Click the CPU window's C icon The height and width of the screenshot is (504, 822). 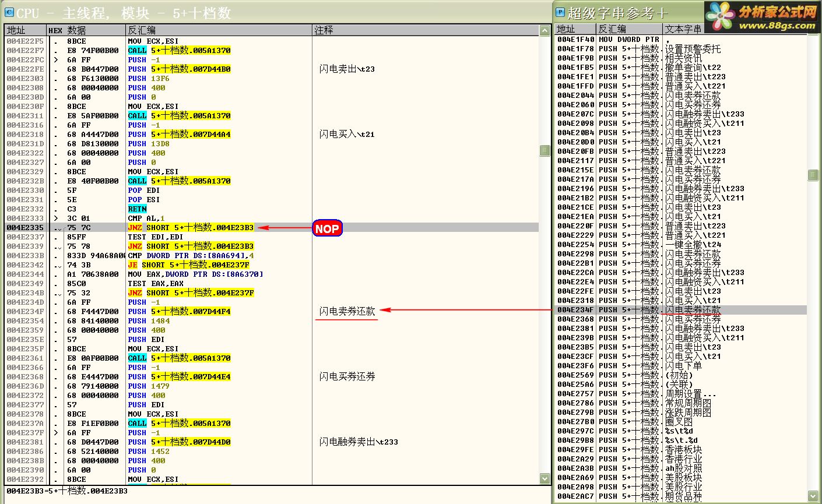point(9,13)
